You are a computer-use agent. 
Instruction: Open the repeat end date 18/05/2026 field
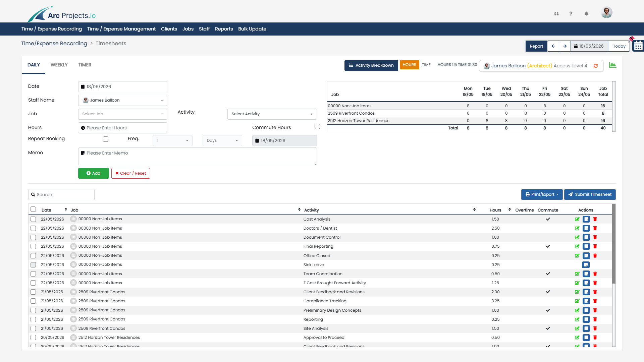pos(284,141)
